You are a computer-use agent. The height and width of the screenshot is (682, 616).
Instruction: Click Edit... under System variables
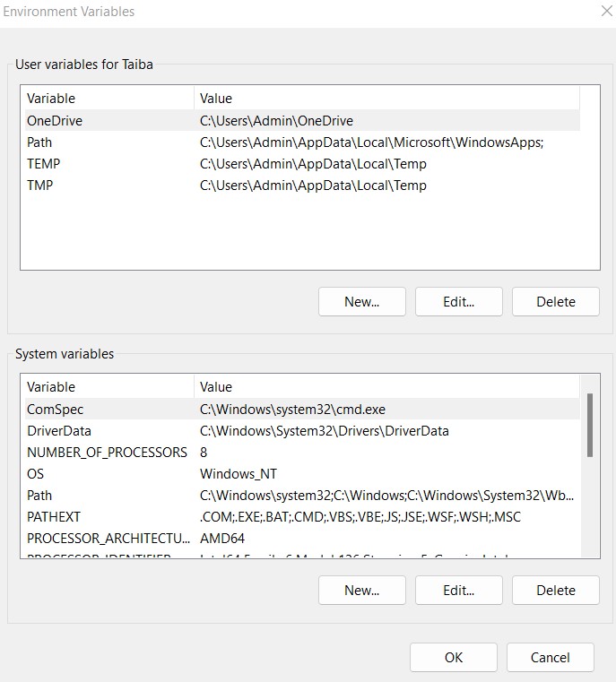click(458, 591)
